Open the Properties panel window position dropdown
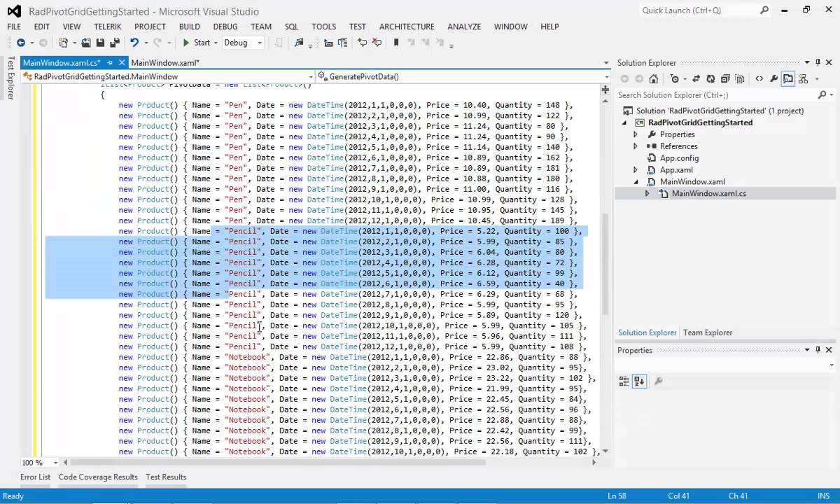The image size is (840, 504). coord(806,350)
